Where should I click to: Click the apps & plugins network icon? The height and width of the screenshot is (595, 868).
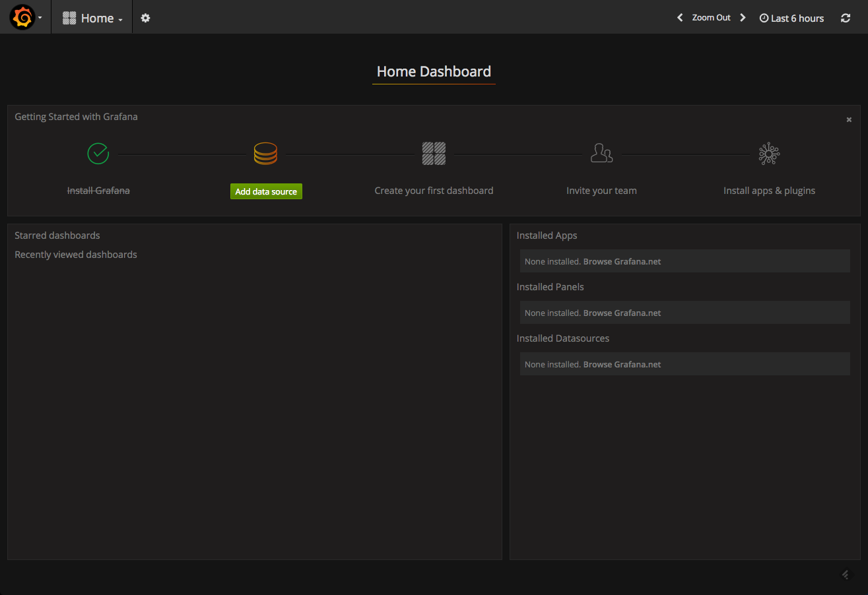coord(769,154)
